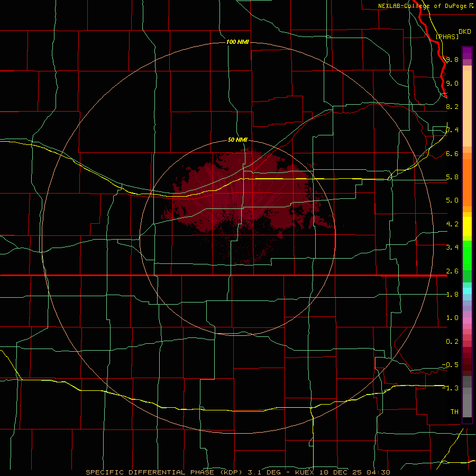This screenshot has height=476, width=476.
Task: Click the small logo icon after DuPage
Action: [471, 6]
